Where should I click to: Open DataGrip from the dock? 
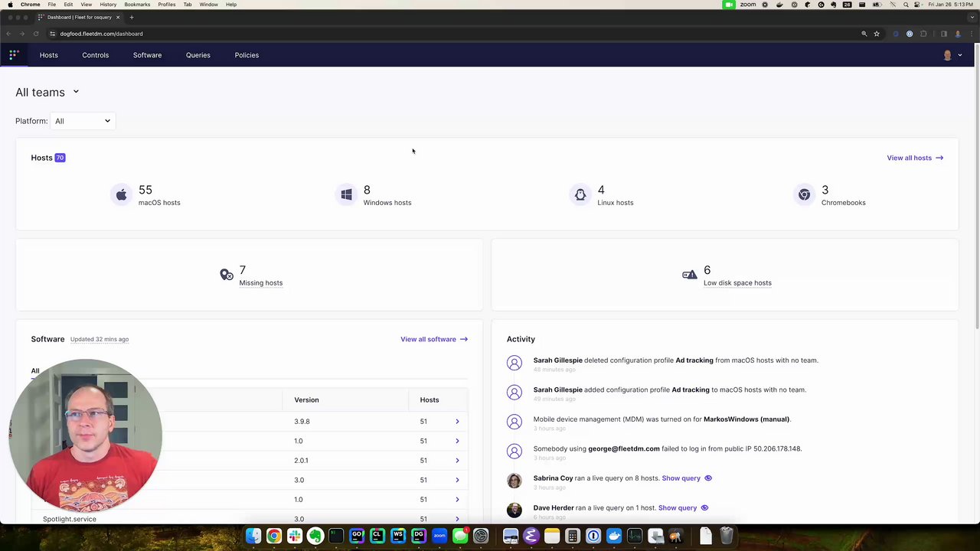coord(418,536)
